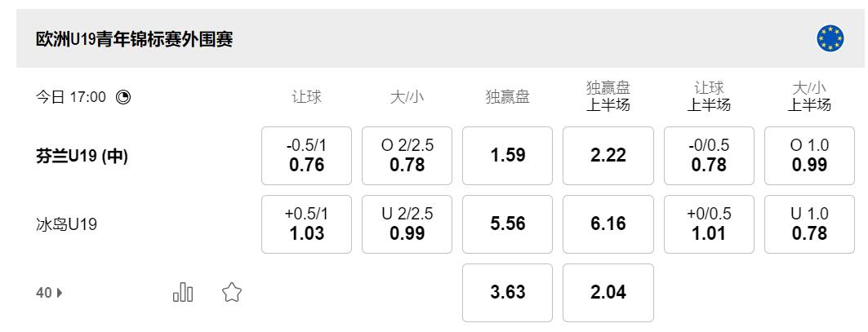Open the match statistics bar chart icon

[183, 292]
